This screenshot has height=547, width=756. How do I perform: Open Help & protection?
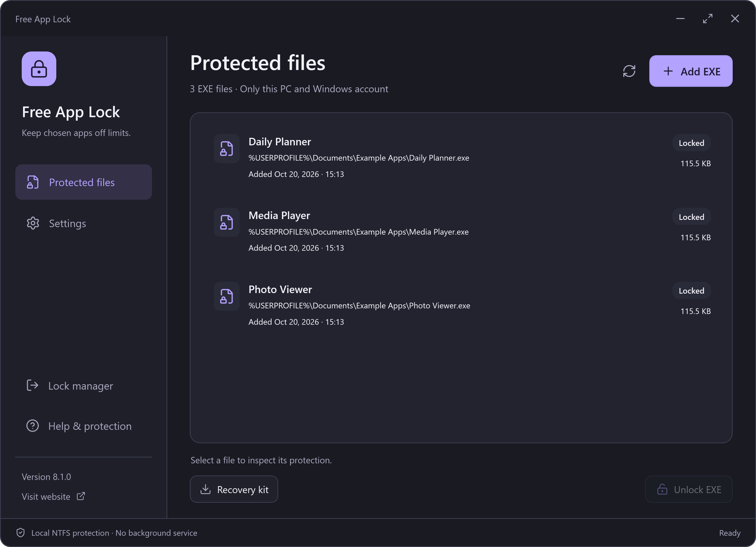coord(84,426)
